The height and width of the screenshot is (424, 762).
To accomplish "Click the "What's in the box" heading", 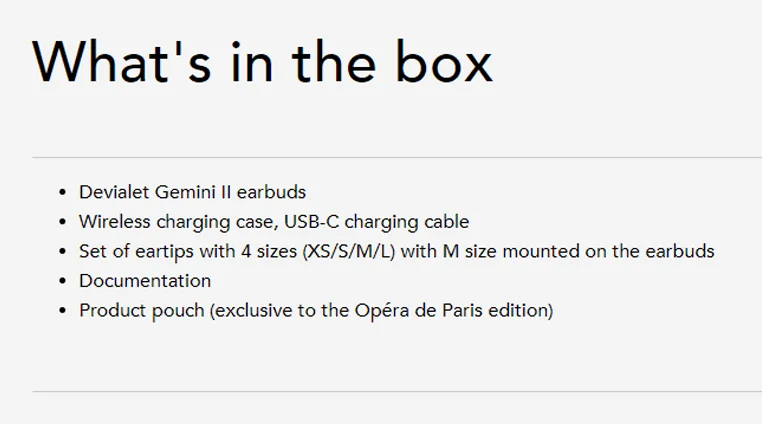I will (262, 63).
